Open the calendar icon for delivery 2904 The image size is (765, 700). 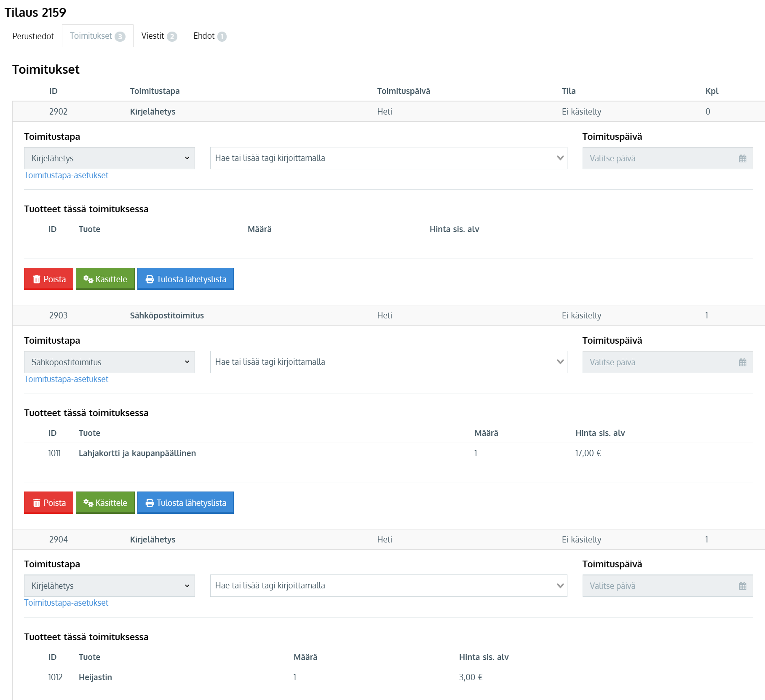point(742,586)
